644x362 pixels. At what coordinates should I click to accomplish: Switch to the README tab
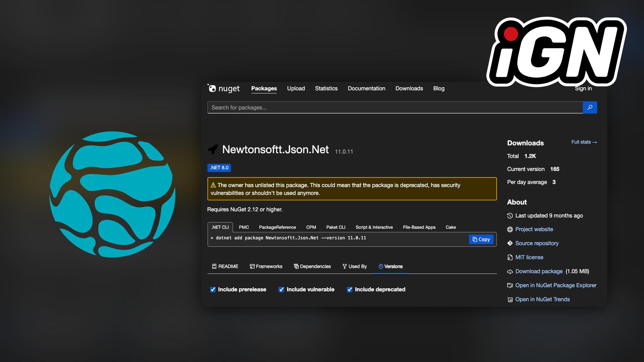(225, 266)
